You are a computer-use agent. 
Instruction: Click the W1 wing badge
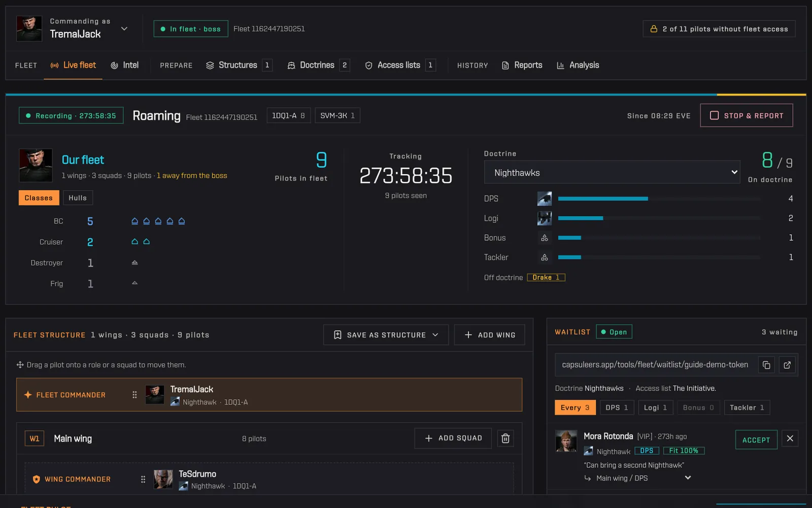click(35, 438)
